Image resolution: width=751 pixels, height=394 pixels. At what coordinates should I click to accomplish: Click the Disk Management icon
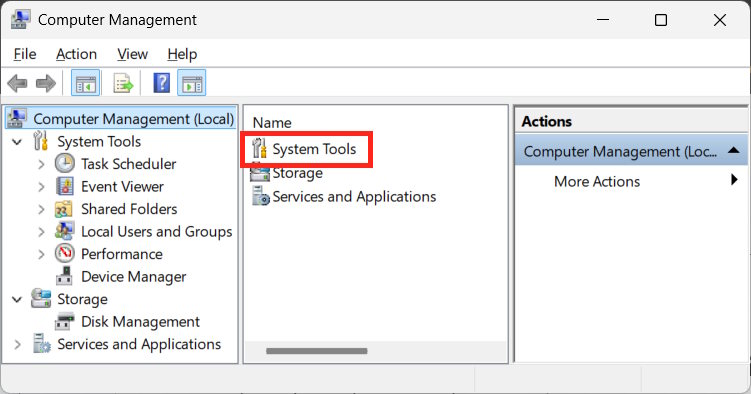pos(64,321)
